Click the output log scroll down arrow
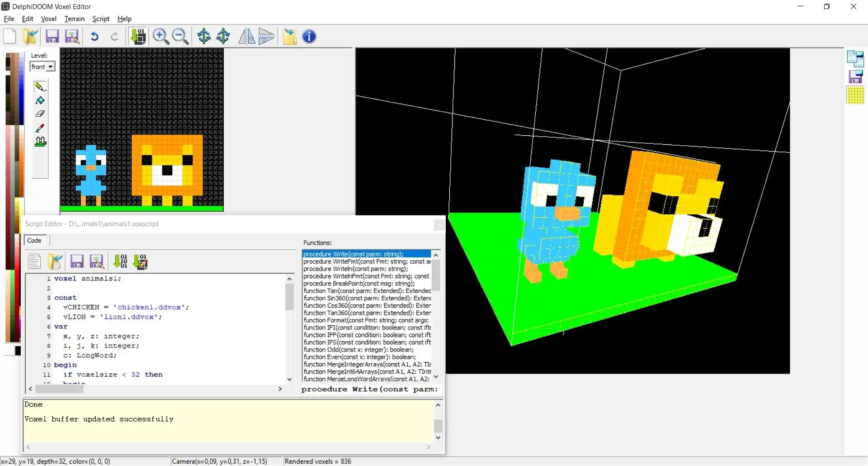868x466 pixels. 438,437
